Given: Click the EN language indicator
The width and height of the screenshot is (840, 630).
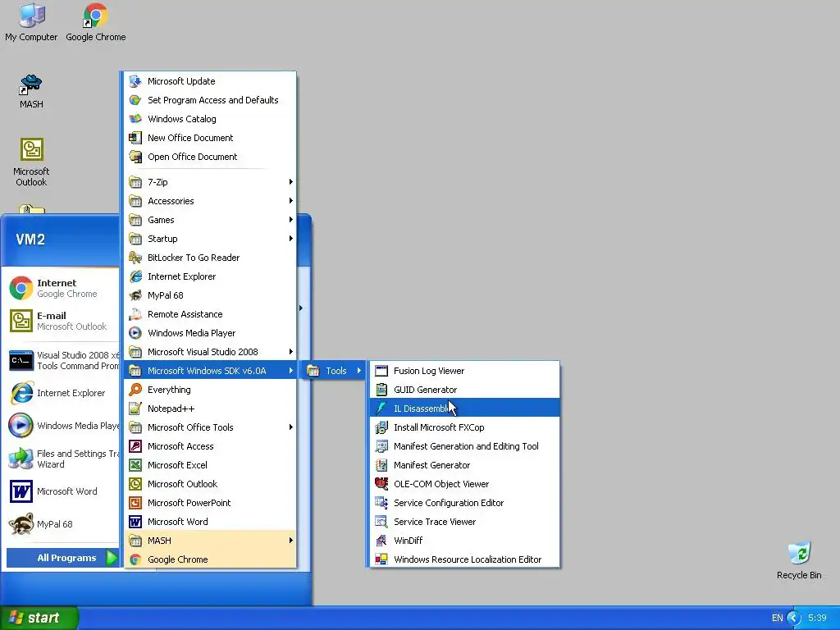Looking at the screenshot, I should (x=778, y=618).
